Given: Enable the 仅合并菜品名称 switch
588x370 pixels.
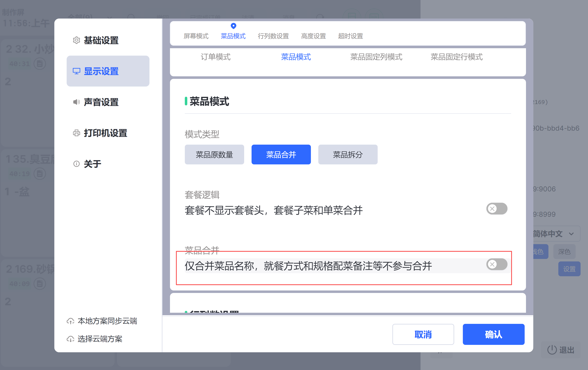Looking at the screenshot, I should (497, 264).
